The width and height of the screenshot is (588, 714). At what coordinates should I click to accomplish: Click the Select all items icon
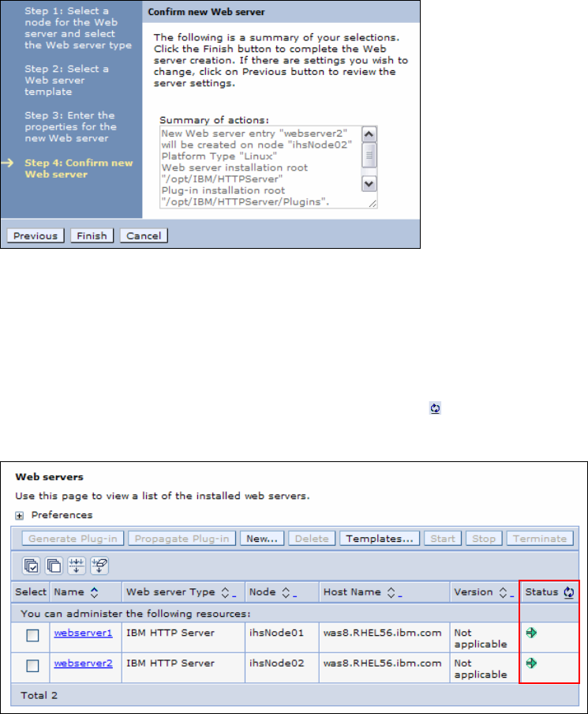pos(32,566)
